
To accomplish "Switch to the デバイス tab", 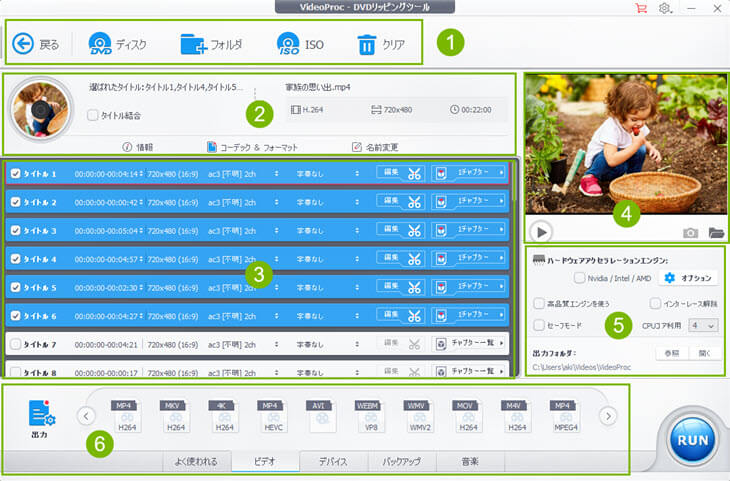I will coord(333,462).
